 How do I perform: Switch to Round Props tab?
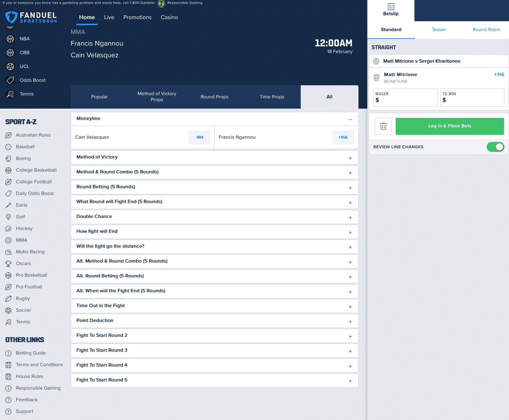click(214, 97)
